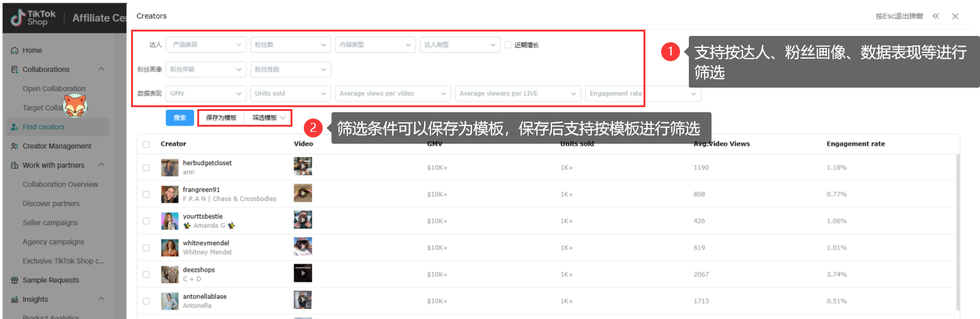This screenshot has width=980, height=319.
Task: Collapse the Collaborations section chevron
Action: coord(101,69)
